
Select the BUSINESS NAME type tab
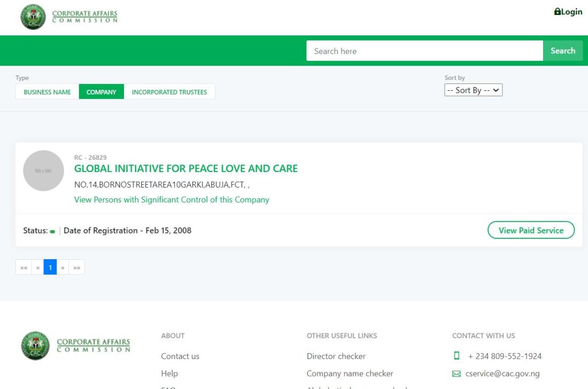(x=47, y=92)
